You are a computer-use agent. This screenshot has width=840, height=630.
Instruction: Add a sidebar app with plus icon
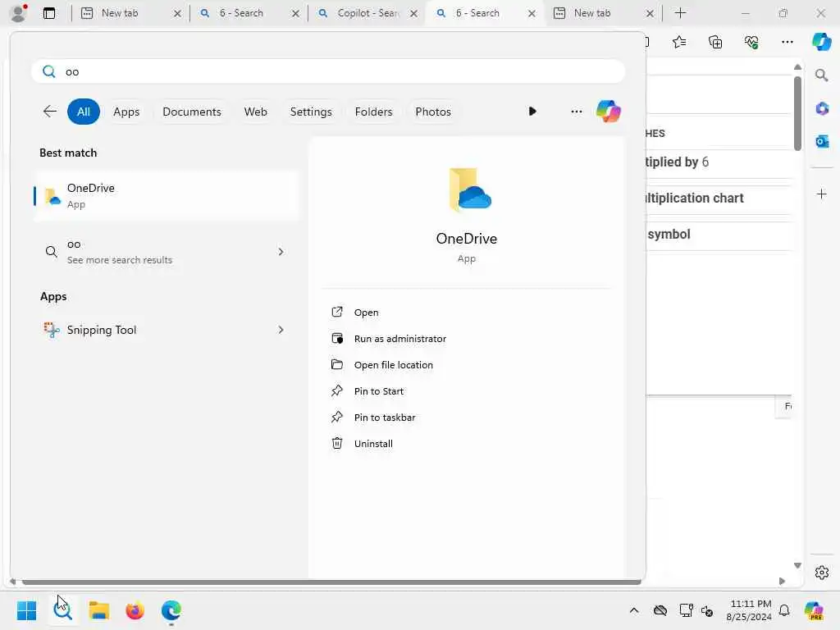coord(822,194)
